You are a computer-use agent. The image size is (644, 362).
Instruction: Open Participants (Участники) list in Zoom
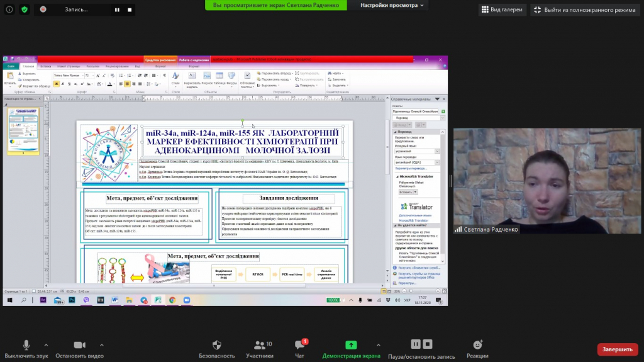point(260,349)
